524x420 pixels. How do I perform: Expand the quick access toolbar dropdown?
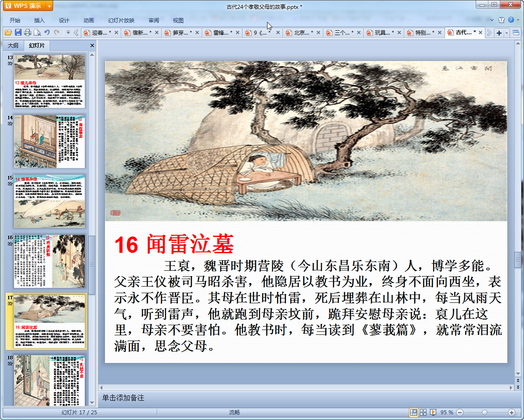[x=68, y=32]
